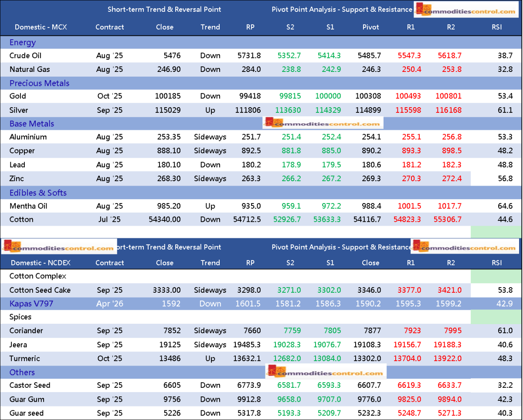This screenshot has height=420, width=523.
Task: Select the Natural Gas row label
Action: click(x=30, y=69)
